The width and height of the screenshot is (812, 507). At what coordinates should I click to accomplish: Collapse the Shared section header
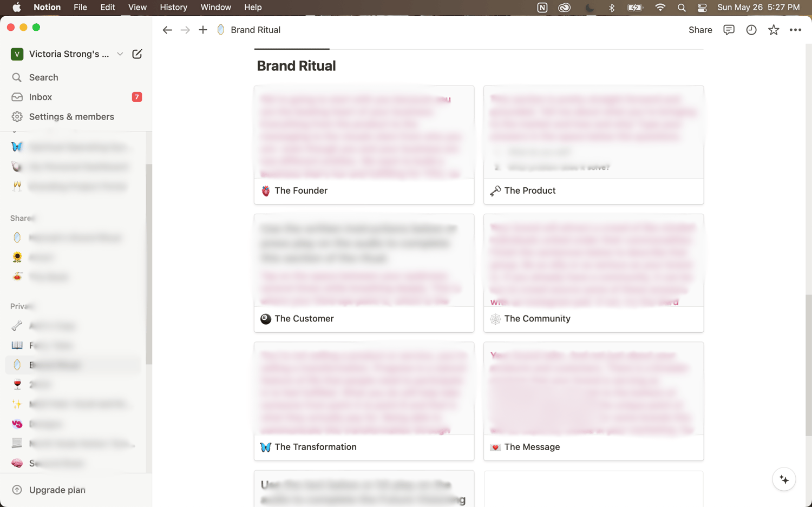point(23,218)
